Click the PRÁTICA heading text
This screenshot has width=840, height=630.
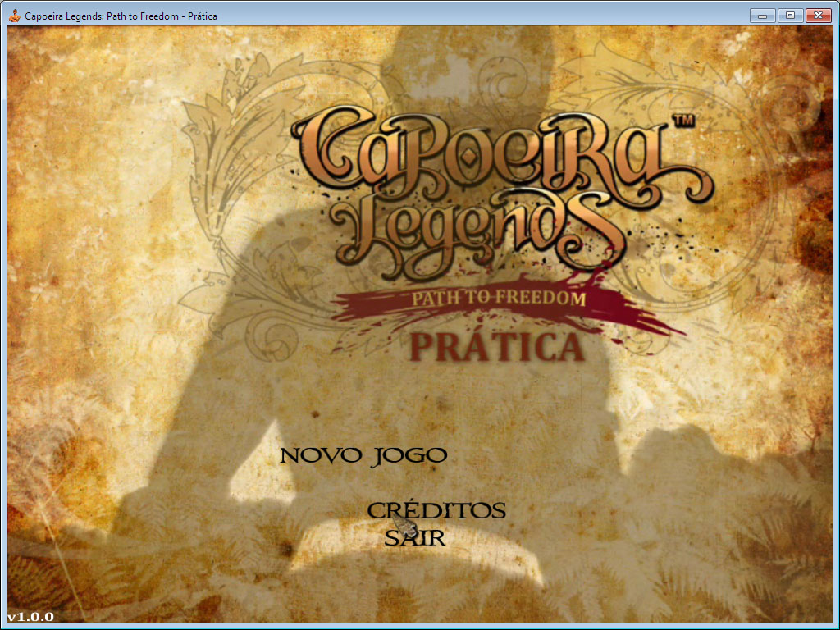pyautogui.click(x=497, y=348)
